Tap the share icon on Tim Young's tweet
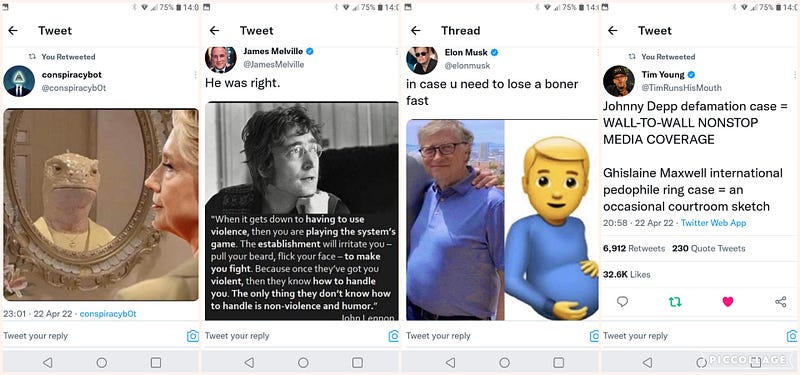This screenshot has height=375, width=800. pyautogui.click(x=781, y=302)
